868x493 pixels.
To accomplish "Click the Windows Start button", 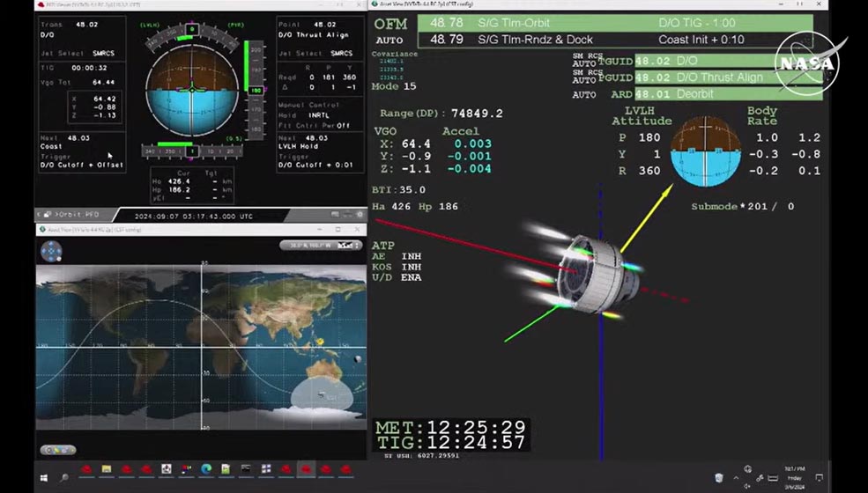I will 42,477.
